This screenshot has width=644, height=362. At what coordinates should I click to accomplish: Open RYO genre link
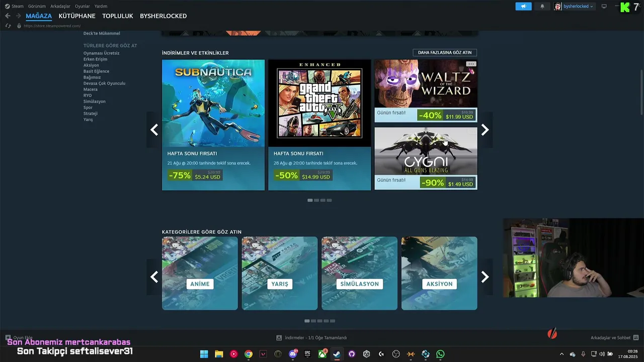[88, 96]
